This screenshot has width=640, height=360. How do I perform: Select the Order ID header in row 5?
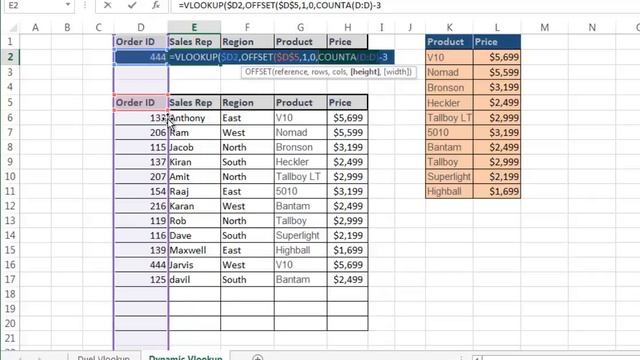[x=141, y=102]
